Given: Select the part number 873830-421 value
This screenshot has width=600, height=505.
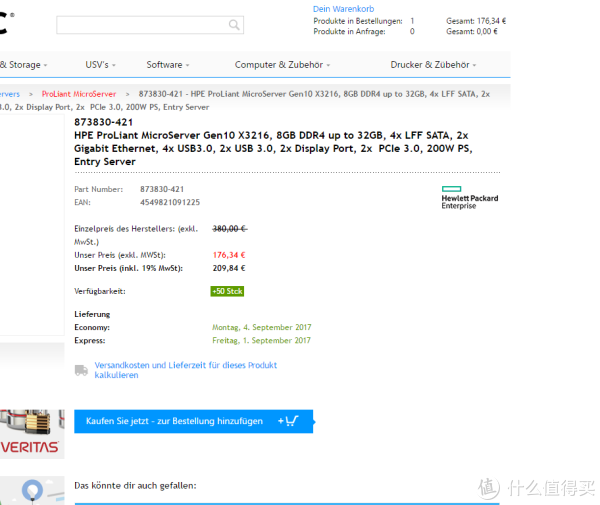Looking at the screenshot, I should [x=162, y=189].
